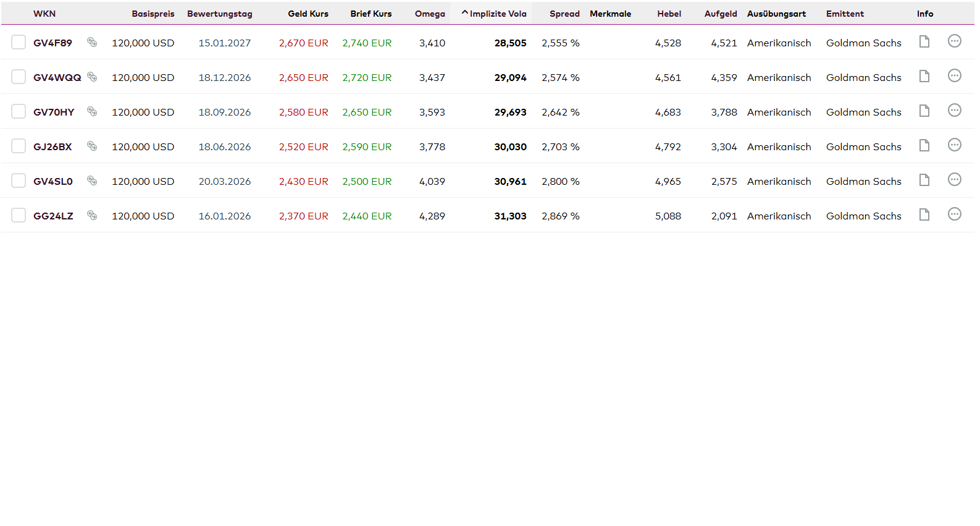Open document icon for GJ26BX row
The width and height of the screenshot is (980, 526).
pos(924,145)
